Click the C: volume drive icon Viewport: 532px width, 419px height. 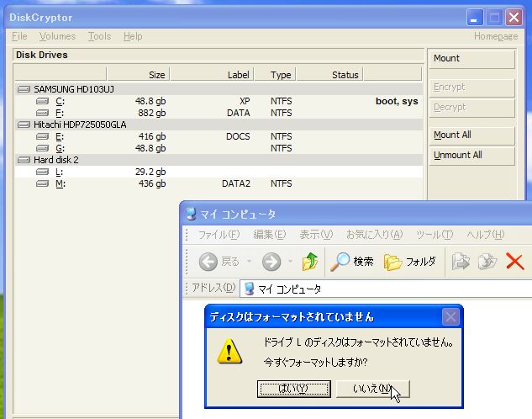[x=42, y=101]
